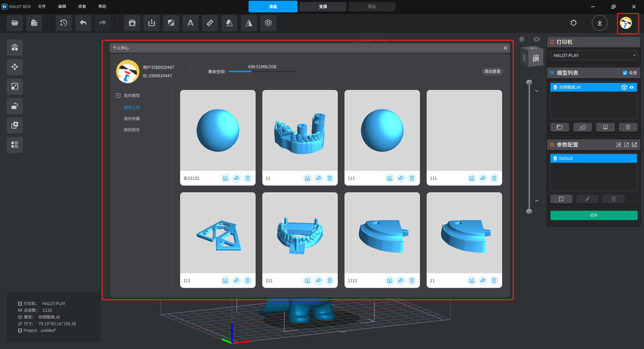Open the history icon in the toolbar
The height and width of the screenshot is (349, 644).
tap(63, 23)
